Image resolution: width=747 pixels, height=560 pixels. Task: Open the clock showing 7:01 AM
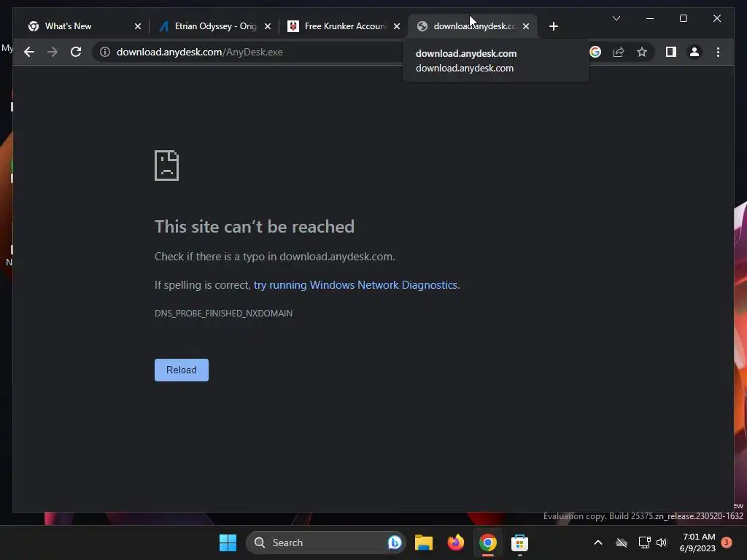pos(697,542)
